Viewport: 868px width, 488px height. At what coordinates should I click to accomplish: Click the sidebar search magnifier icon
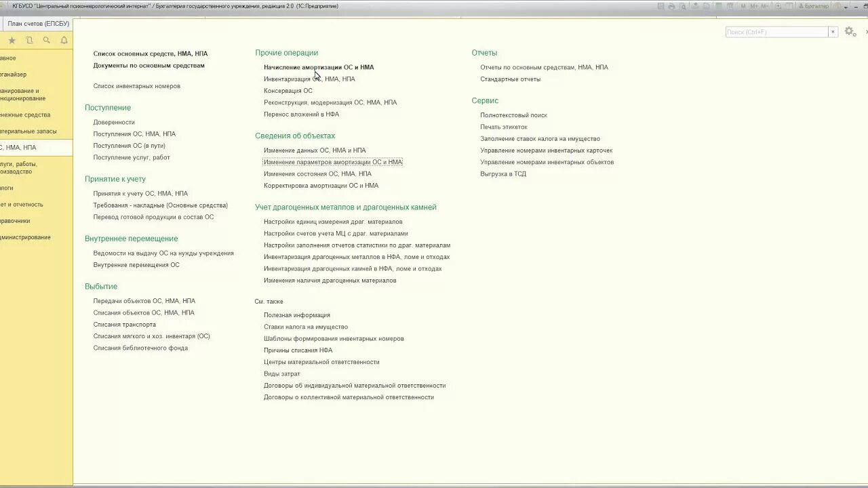tap(46, 40)
